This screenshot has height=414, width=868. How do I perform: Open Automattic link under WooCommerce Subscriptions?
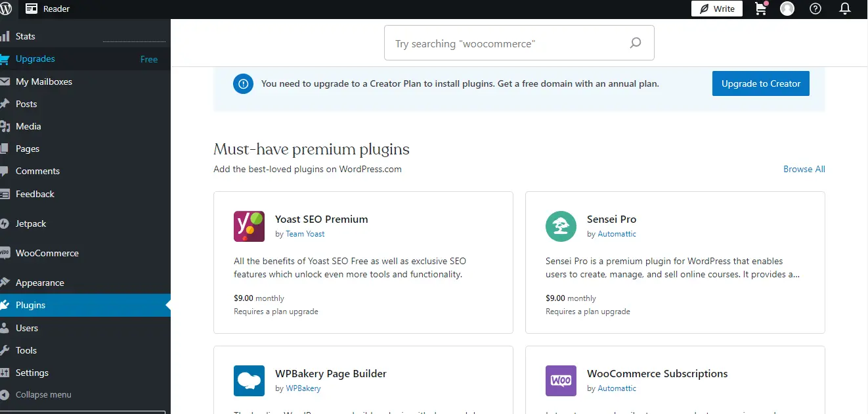pos(617,388)
